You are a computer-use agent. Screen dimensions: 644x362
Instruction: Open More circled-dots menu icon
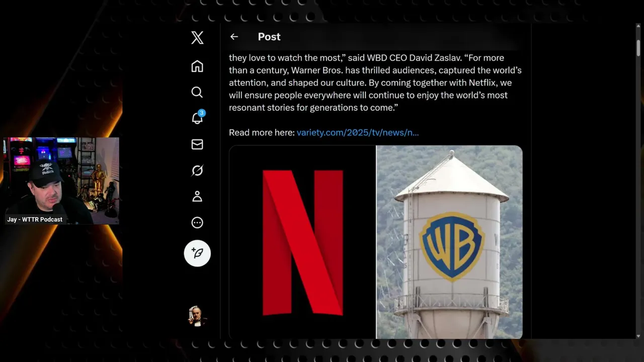197,223
